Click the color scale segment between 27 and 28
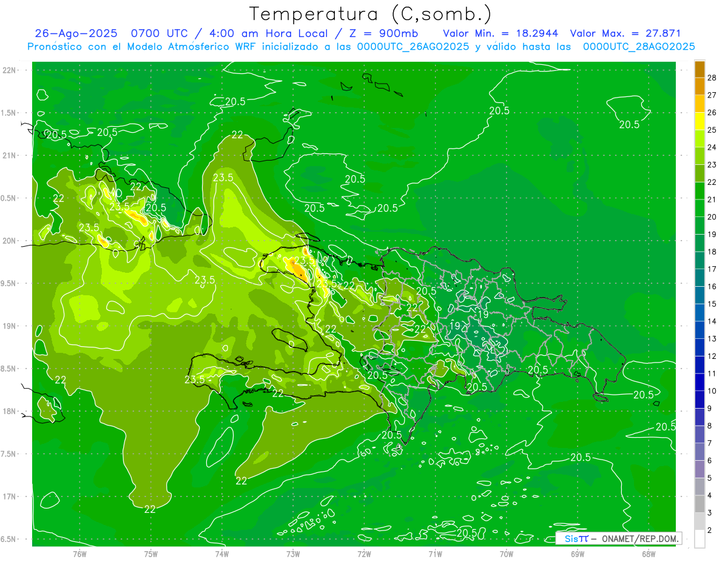Viewport: 728px width, 562px height. pyautogui.click(x=699, y=86)
